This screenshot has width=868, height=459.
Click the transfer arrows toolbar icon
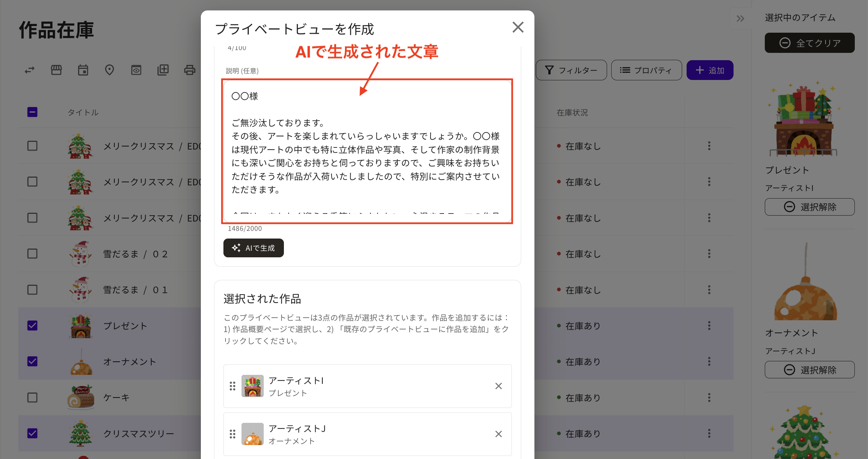click(x=30, y=70)
